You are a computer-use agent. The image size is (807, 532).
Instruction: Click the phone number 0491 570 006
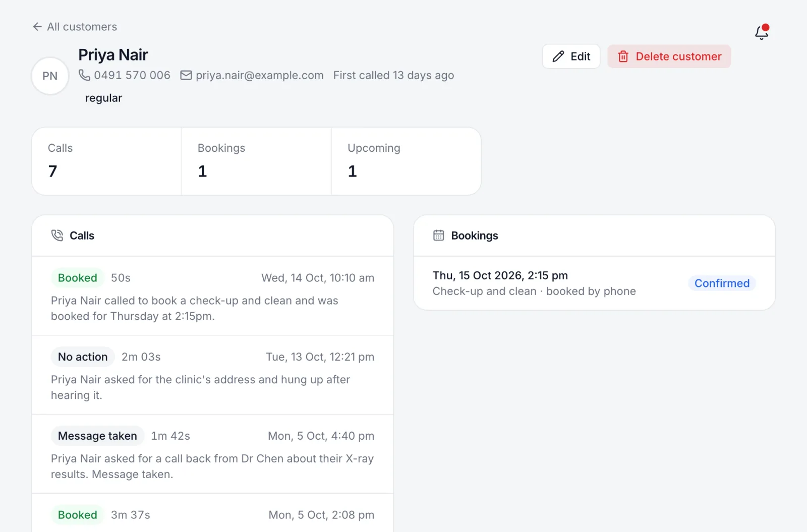tap(132, 75)
